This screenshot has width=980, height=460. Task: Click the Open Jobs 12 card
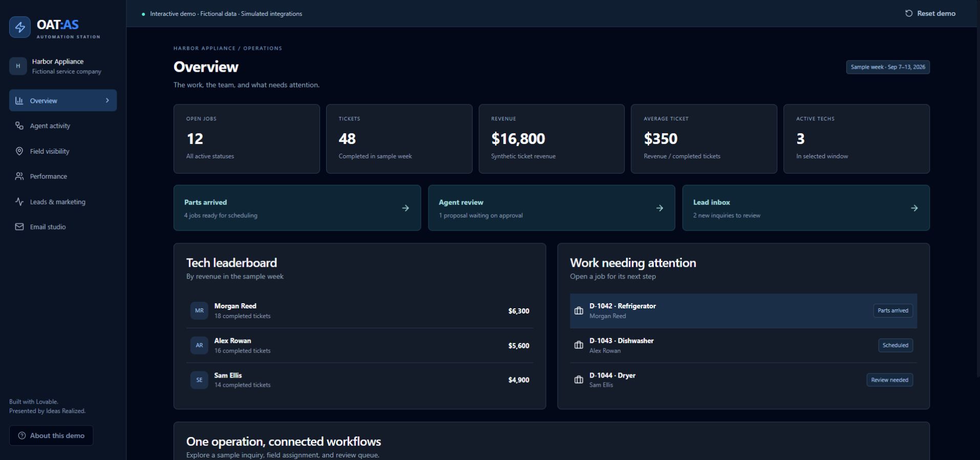pyautogui.click(x=247, y=139)
